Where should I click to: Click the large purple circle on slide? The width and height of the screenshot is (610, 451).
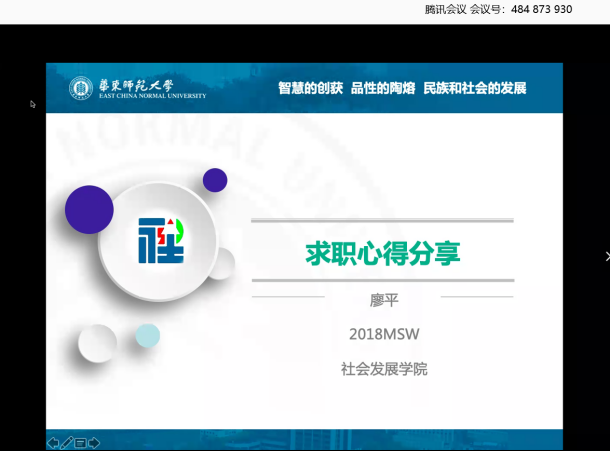point(89,209)
